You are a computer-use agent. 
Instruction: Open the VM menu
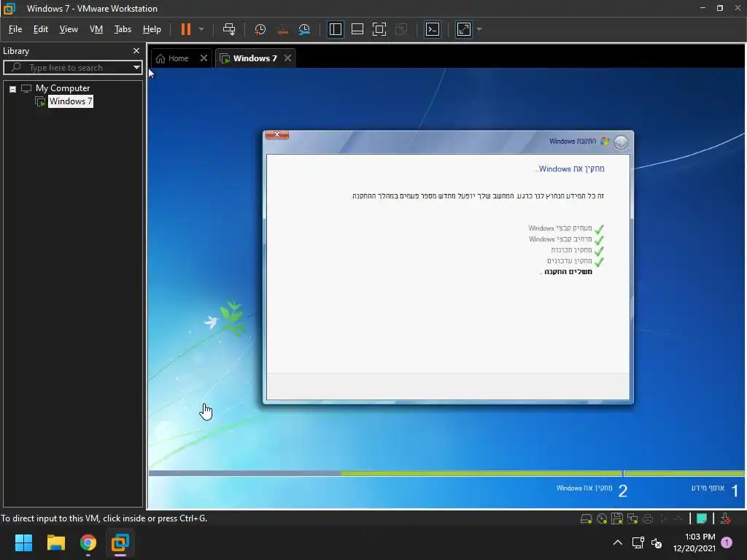pyautogui.click(x=96, y=29)
